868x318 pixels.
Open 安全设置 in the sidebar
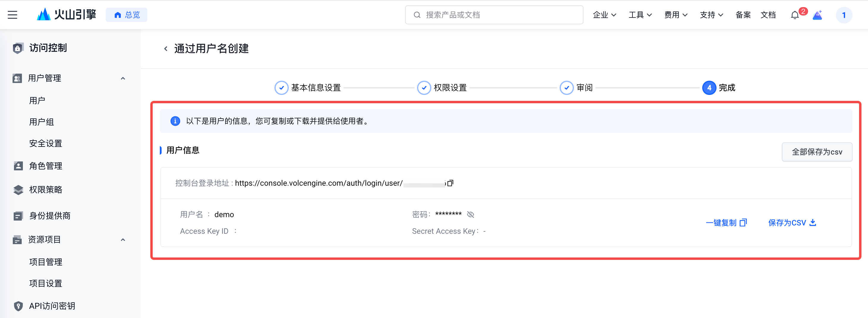(x=46, y=143)
